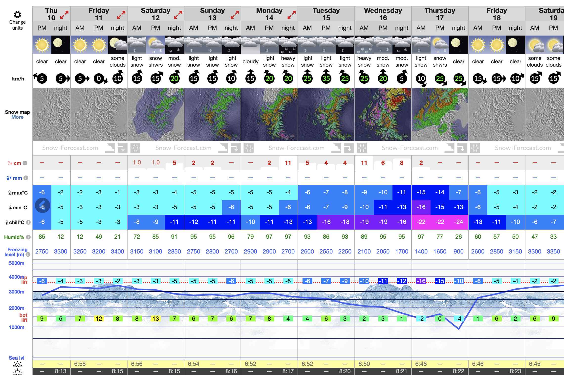Image resolution: width=564 pixels, height=392 pixels.
Task: Expand Friday 11 detailed forecast arrows
Action: point(121,15)
